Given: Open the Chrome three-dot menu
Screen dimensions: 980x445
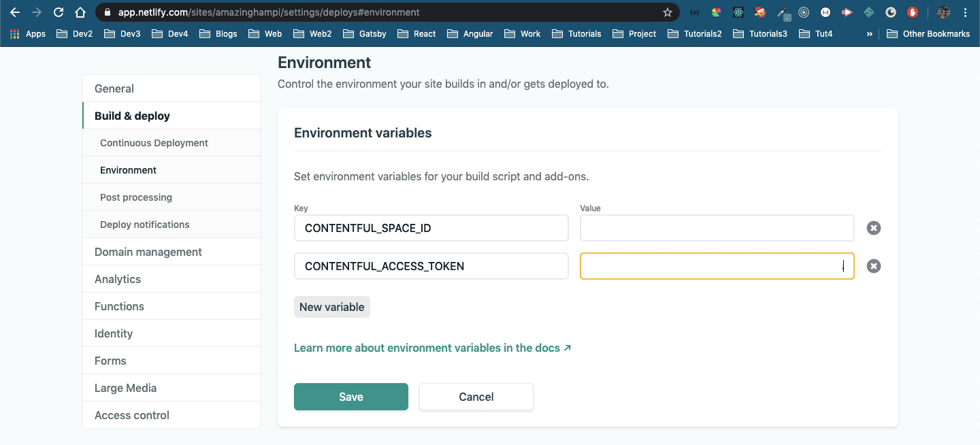Looking at the screenshot, I should pos(966,12).
